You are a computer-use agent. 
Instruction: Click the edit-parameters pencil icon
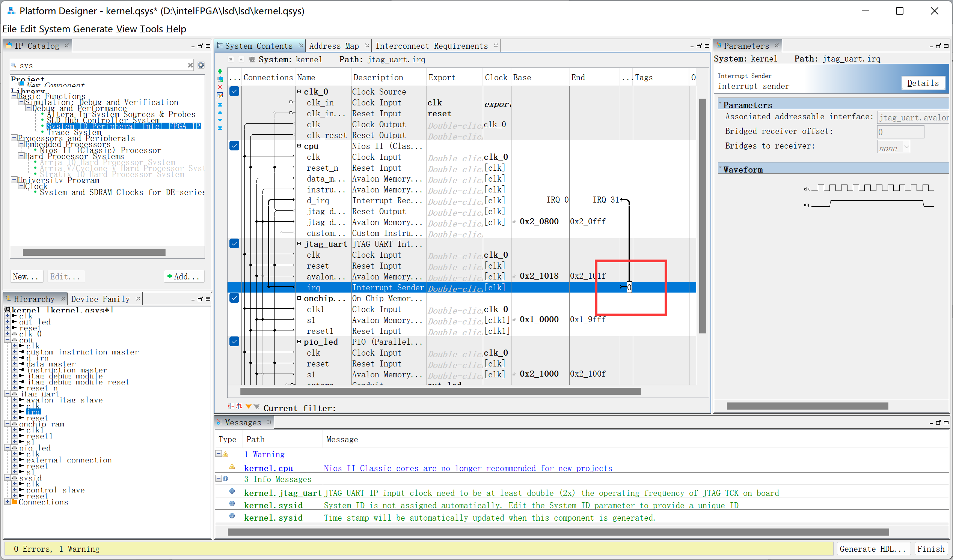[x=220, y=95]
